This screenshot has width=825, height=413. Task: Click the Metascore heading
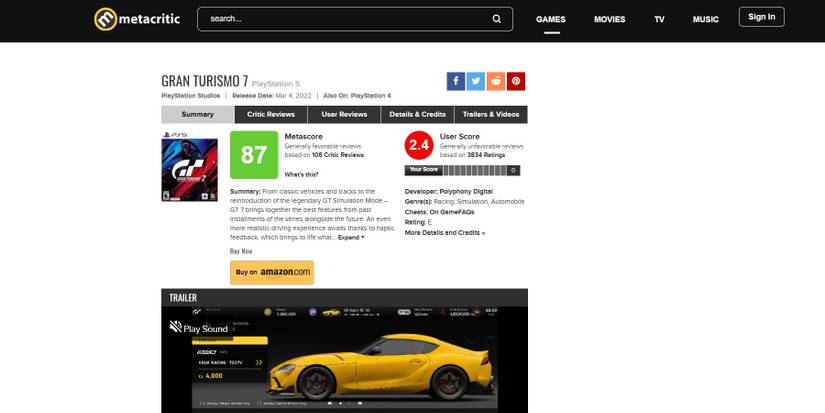click(x=304, y=136)
